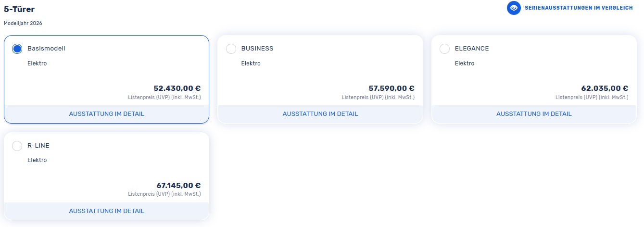Click the Basismodell card title

tap(46, 49)
